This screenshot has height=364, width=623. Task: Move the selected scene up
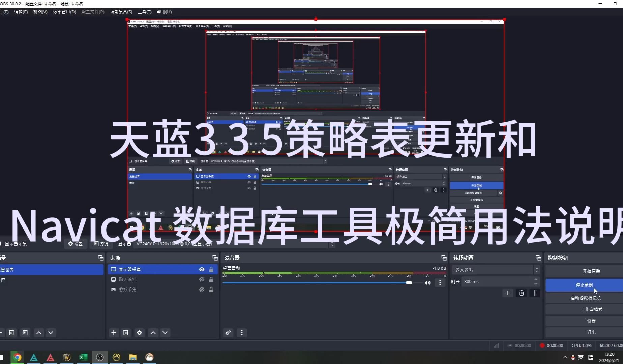pos(39,333)
